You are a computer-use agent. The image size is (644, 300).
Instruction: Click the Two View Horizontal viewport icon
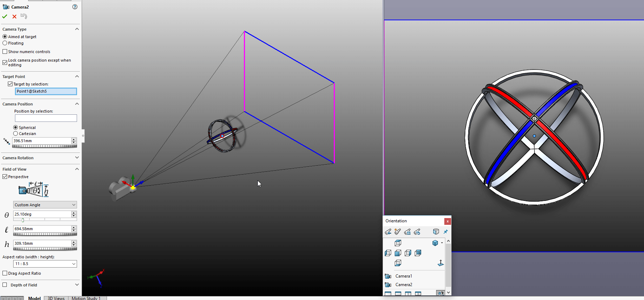coord(398,294)
